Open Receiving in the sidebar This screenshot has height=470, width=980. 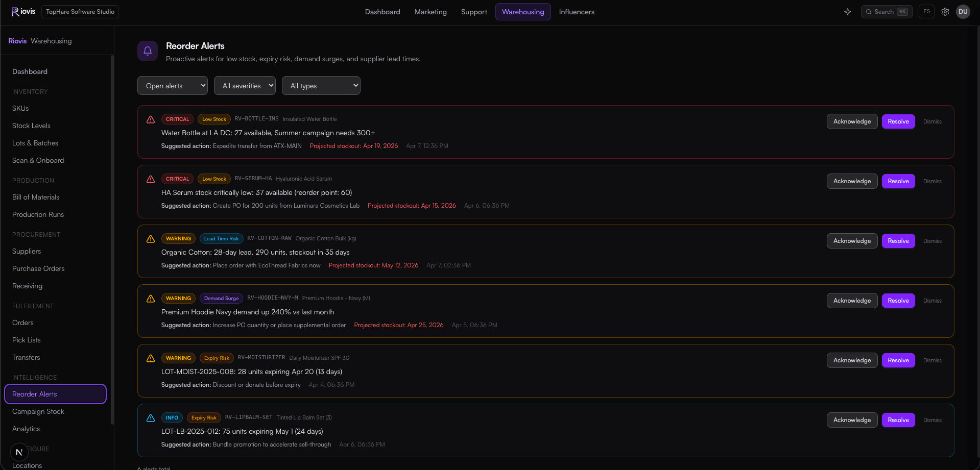(56, 286)
